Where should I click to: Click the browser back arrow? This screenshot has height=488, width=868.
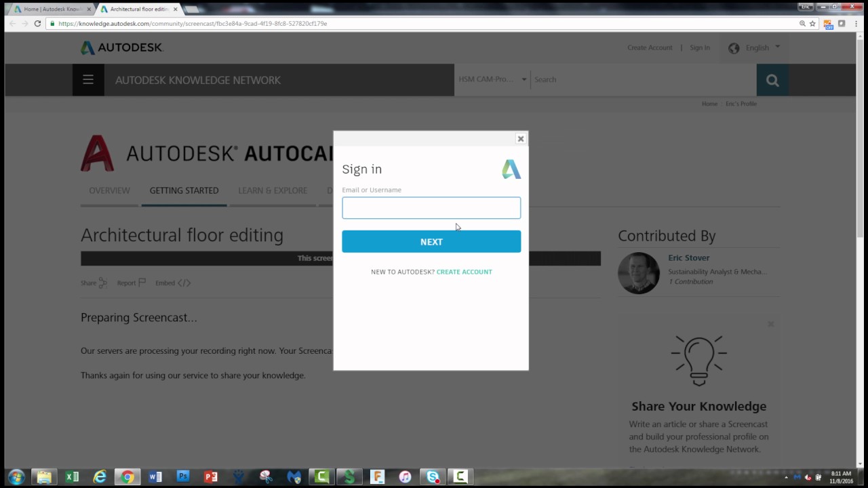12,23
